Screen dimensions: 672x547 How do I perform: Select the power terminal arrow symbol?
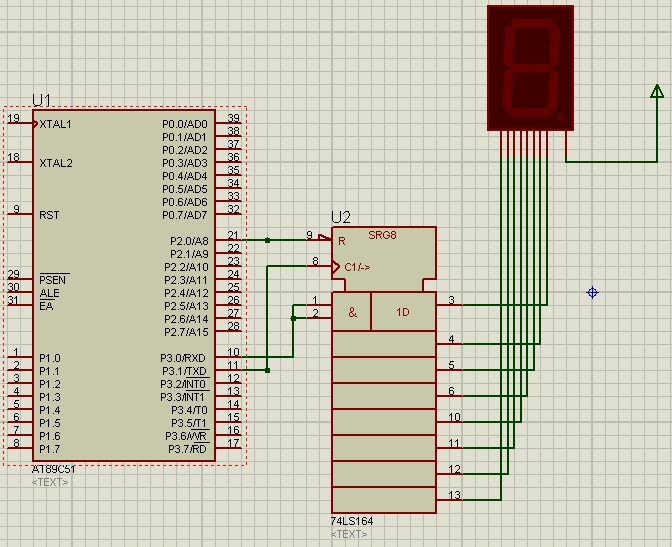pos(657,92)
